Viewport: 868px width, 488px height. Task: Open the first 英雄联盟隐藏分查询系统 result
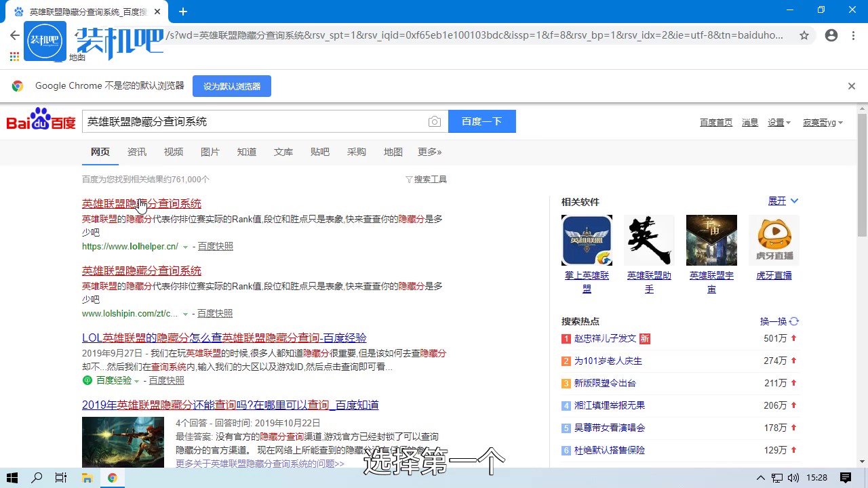[x=142, y=203]
